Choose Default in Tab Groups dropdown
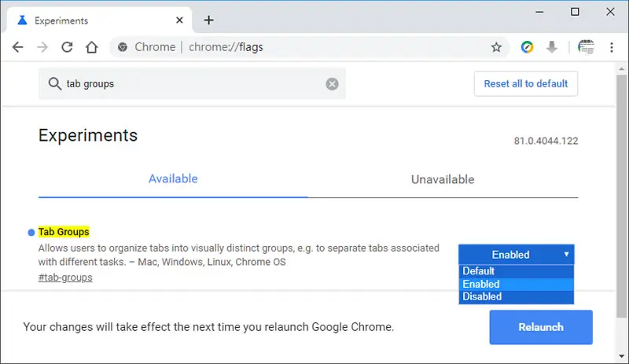629x364 pixels. click(x=517, y=271)
